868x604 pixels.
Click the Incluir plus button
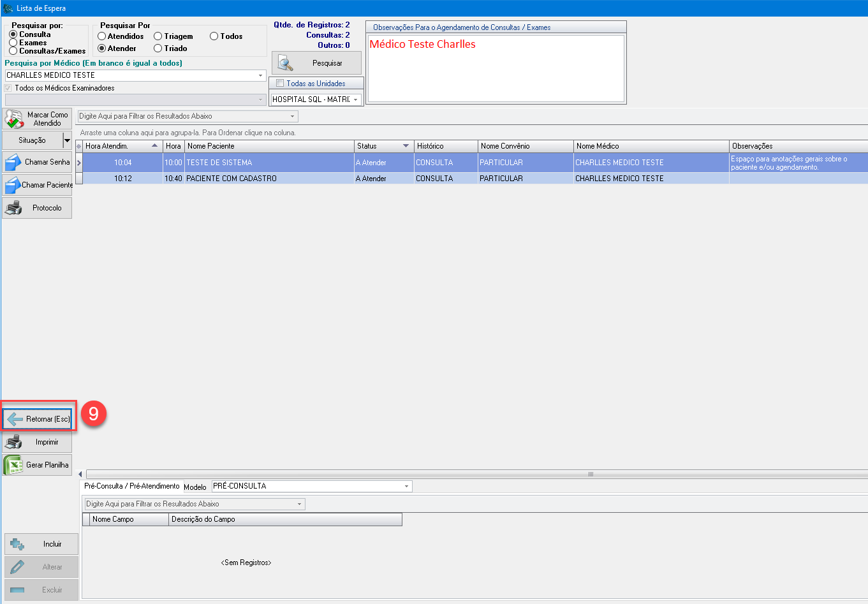point(41,544)
